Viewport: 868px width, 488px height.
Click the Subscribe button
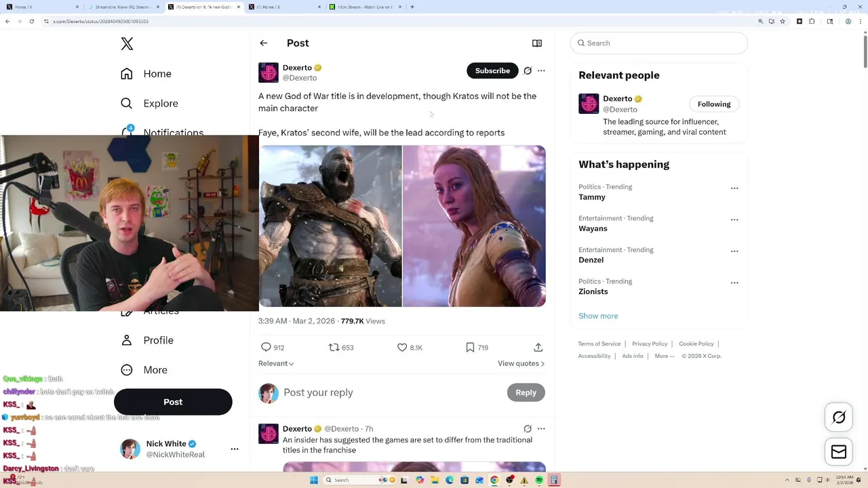(492, 70)
